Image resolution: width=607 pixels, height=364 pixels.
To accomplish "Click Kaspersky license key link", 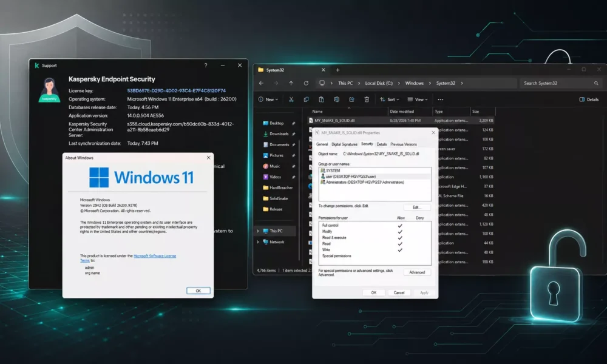I will [177, 90].
